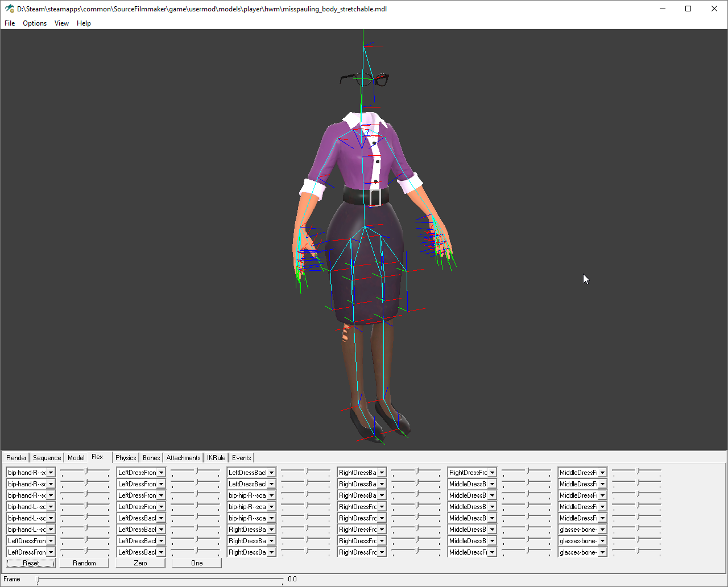Expand the middle glasses-bone flex dropdown

[582, 541]
